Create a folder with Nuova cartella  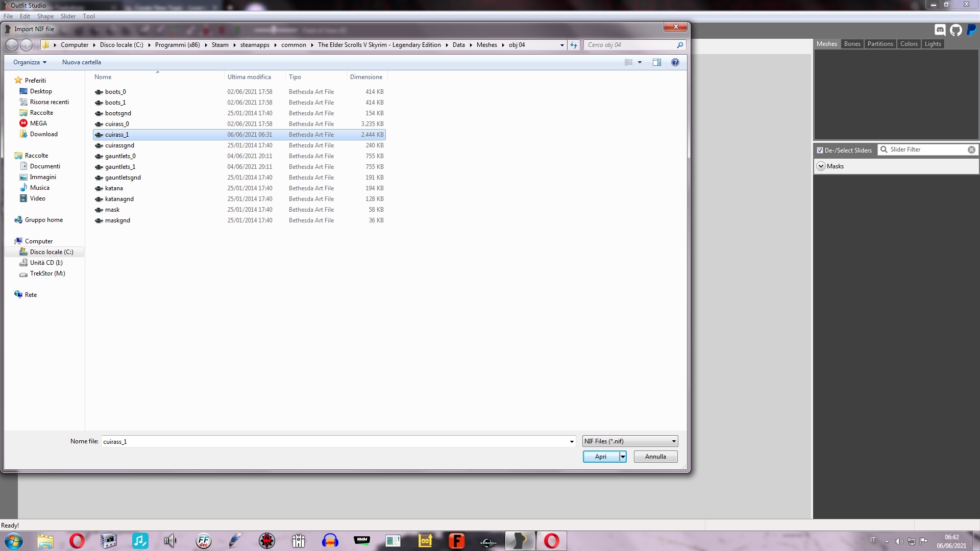pos(82,62)
